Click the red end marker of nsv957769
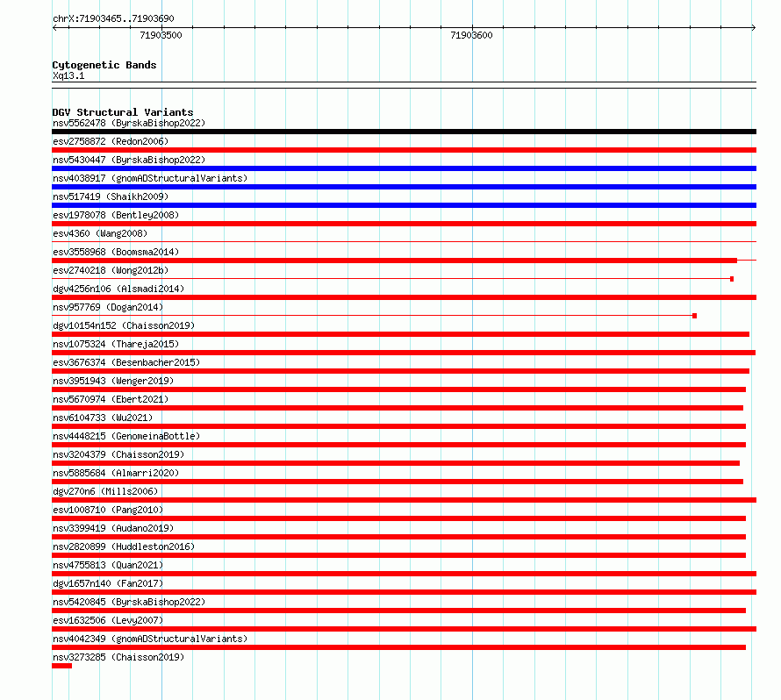The height and width of the screenshot is (700, 781). click(x=694, y=316)
